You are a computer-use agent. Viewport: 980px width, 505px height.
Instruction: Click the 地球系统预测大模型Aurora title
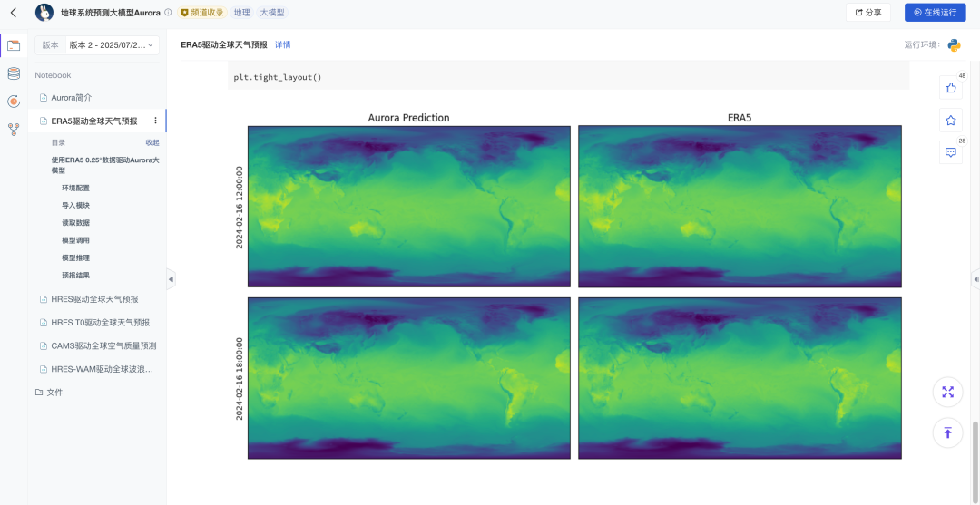pyautogui.click(x=110, y=13)
